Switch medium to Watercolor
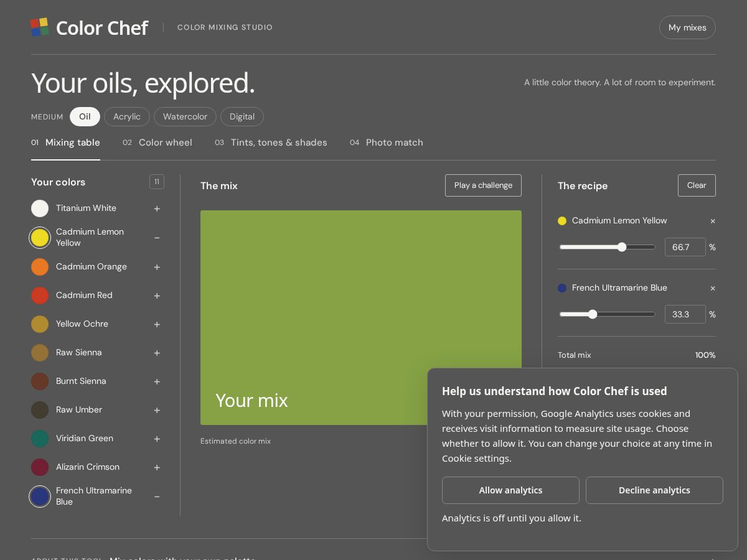 185,117
